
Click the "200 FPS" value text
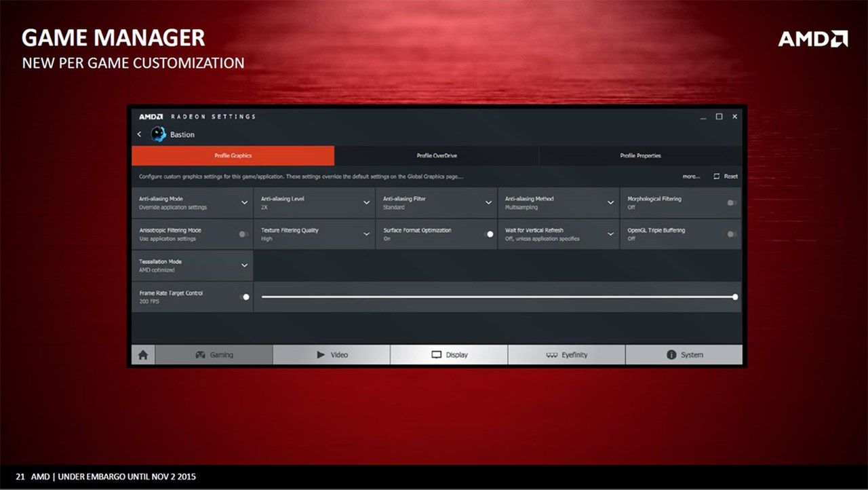[148, 301]
